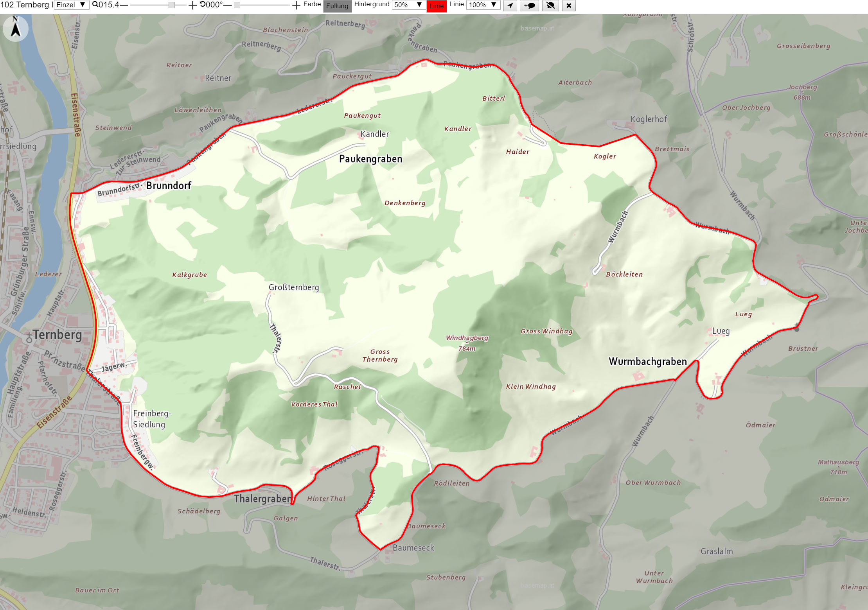Click the zoom magnifier icon
The width and height of the screenshot is (868, 610).
click(x=95, y=5)
